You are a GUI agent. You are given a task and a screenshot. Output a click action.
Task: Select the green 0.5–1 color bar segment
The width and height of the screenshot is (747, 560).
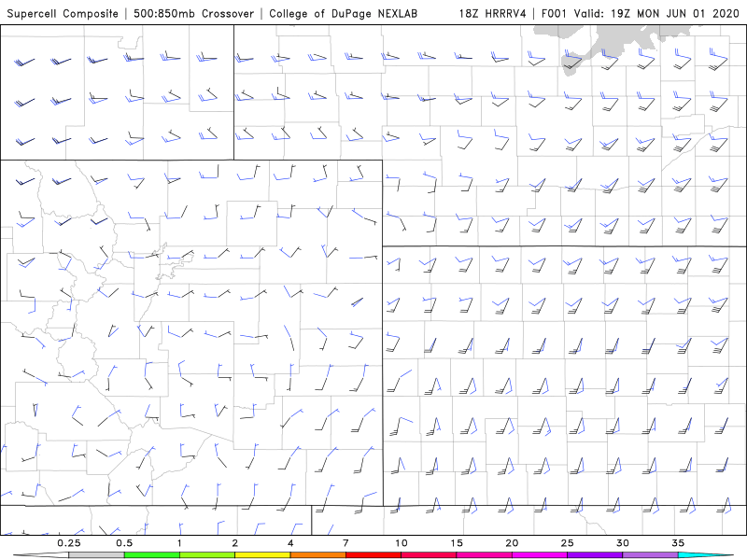coord(152,555)
